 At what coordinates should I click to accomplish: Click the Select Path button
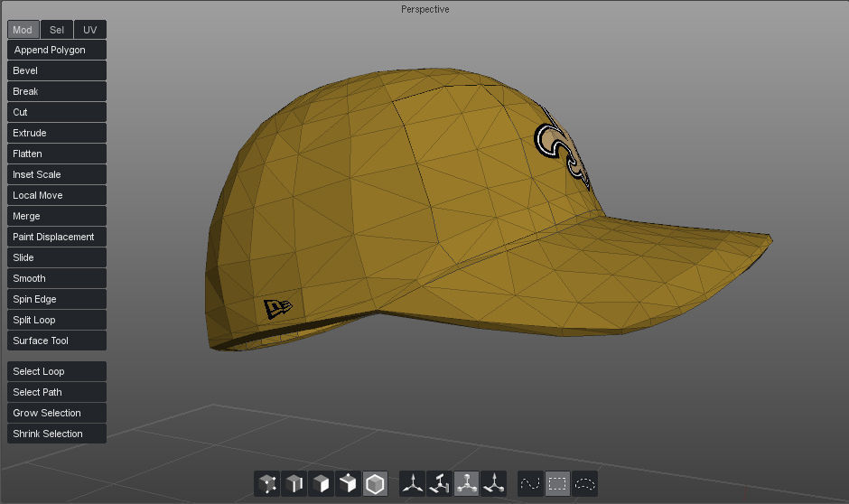click(x=57, y=392)
